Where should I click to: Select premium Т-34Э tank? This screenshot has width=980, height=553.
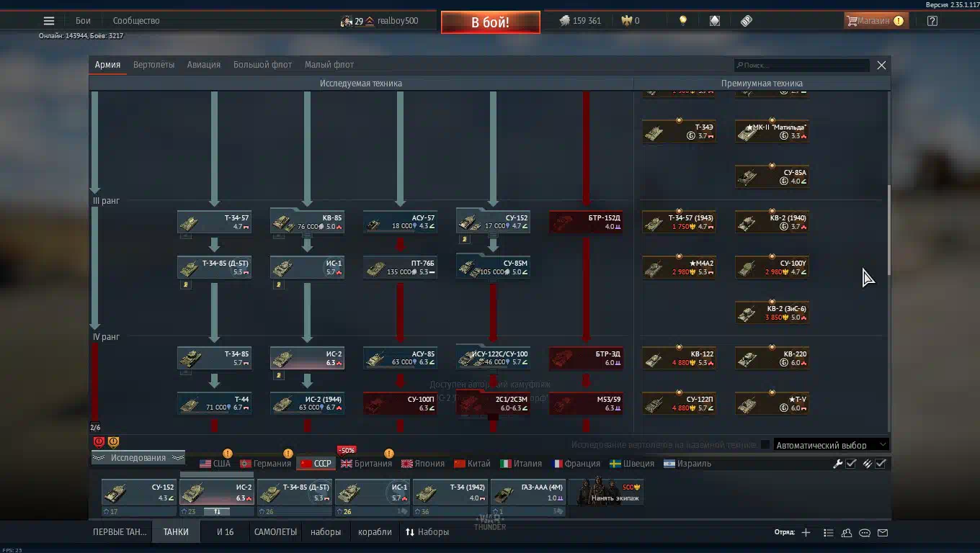(x=680, y=131)
